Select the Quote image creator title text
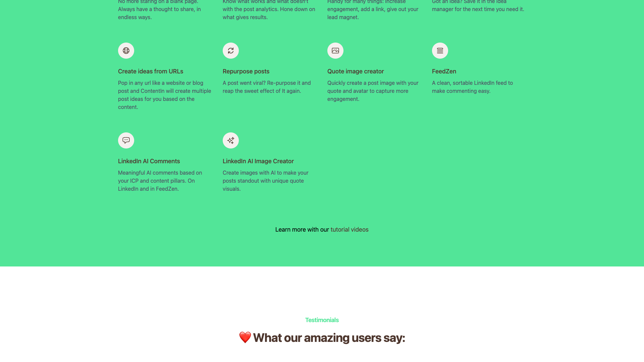This screenshot has height=362, width=644. coord(356,71)
